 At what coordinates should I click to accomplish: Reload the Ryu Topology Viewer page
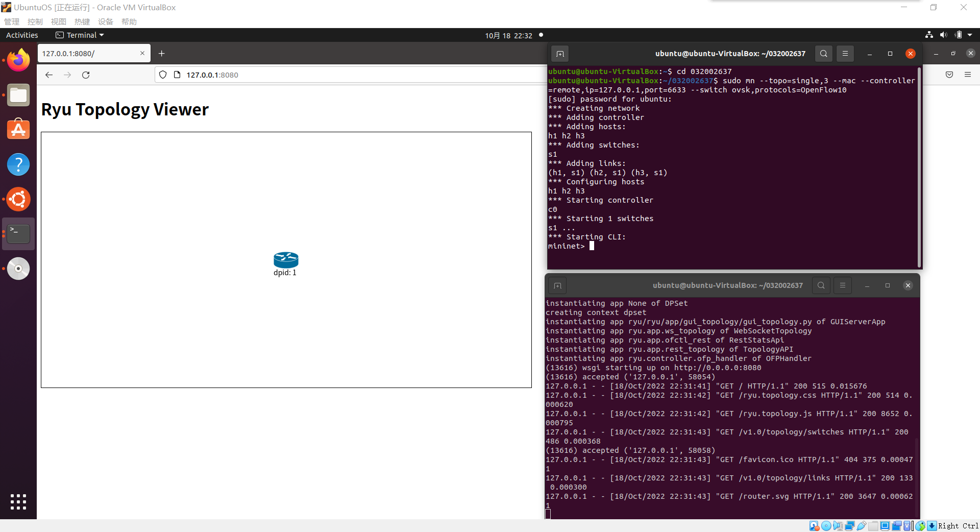86,75
